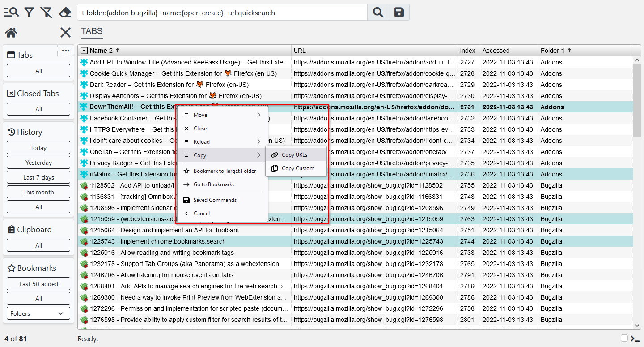Select row 1225916 - Allow reading and writing bookmark tags
This screenshot has height=347, width=644.
coord(356,253)
